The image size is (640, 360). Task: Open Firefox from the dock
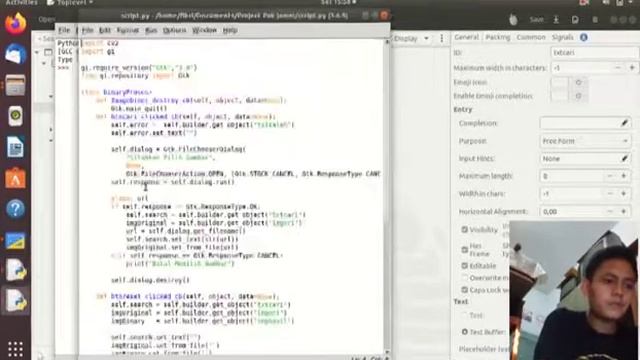click(x=15, y=24)
